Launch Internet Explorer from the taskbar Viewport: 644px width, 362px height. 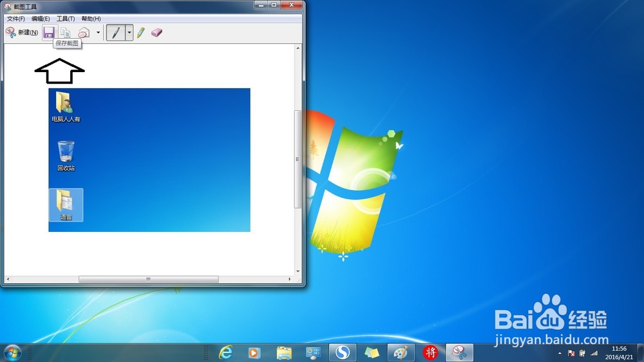(x=225, y=352)
